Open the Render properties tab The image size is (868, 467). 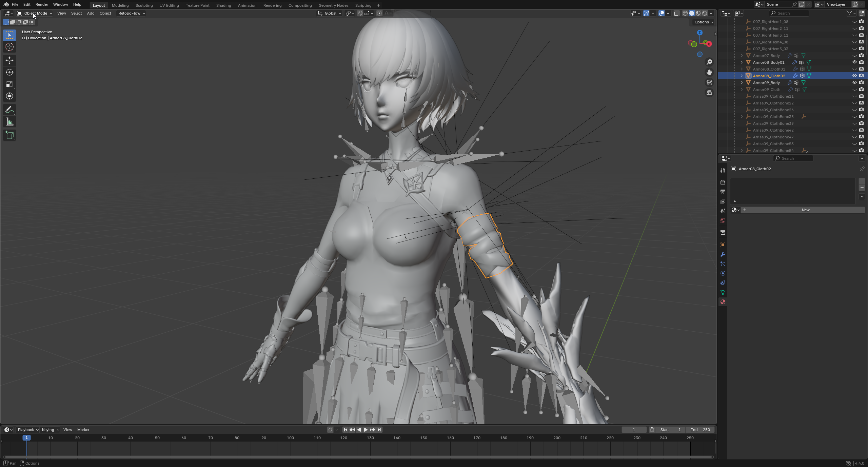[723, 182]
